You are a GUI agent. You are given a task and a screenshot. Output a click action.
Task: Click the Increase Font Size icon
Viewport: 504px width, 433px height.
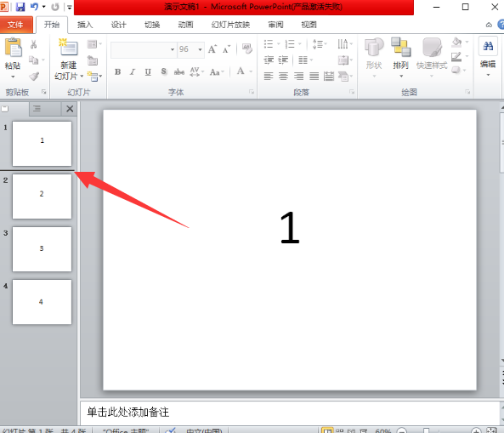click(x=212, y=49)
